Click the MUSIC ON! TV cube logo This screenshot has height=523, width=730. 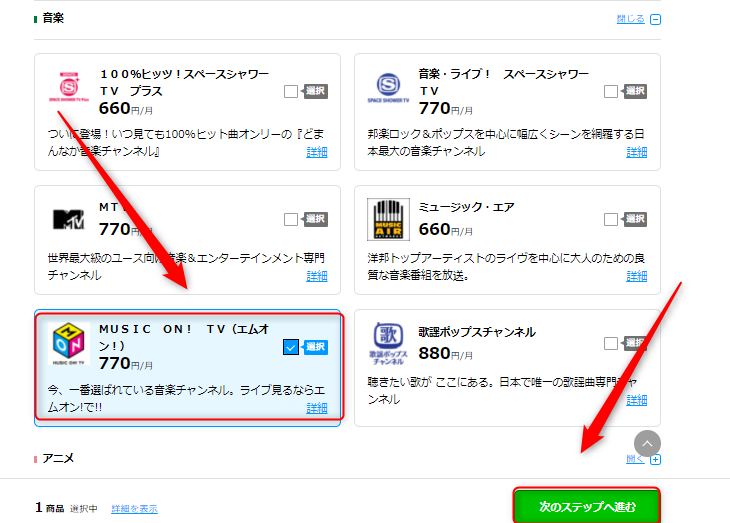point(68,344)
